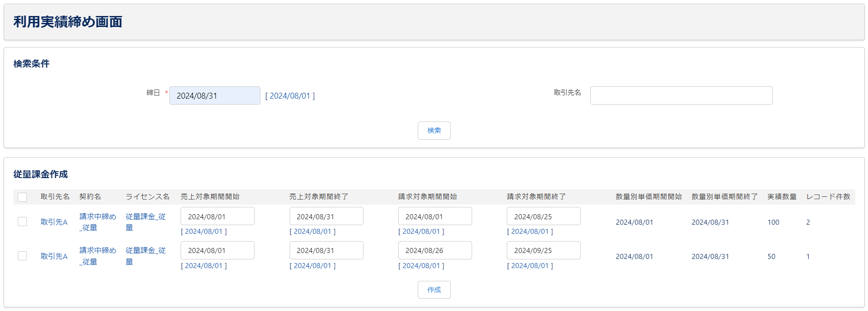
Task: Edit first row 請求対象期間終了 field showing 2024/08/25
Action: click(x=543, y=216)
